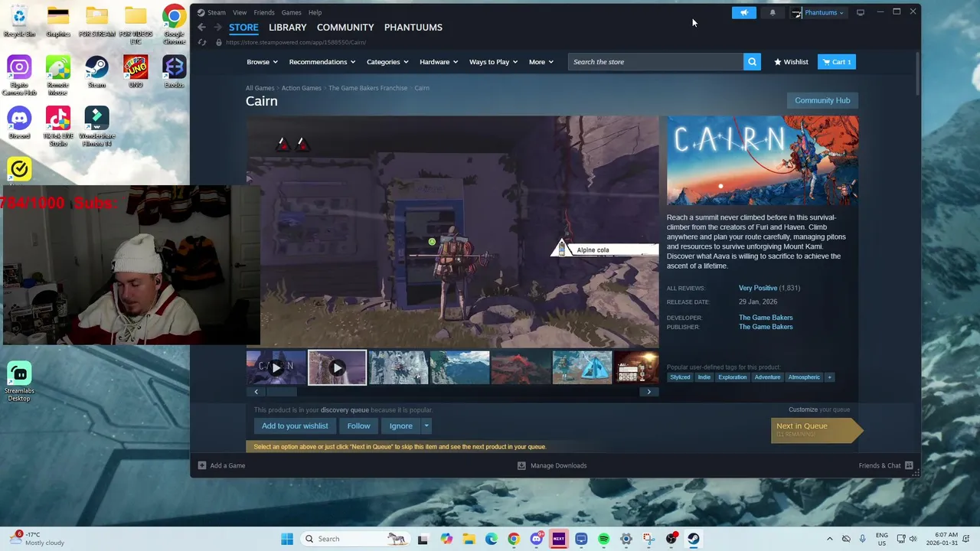Viewport: 980px width, 551px height.
Task: Open Wondershare Filmora 14 shortcut
Action: pyautogui.click(x=96, y=126)
